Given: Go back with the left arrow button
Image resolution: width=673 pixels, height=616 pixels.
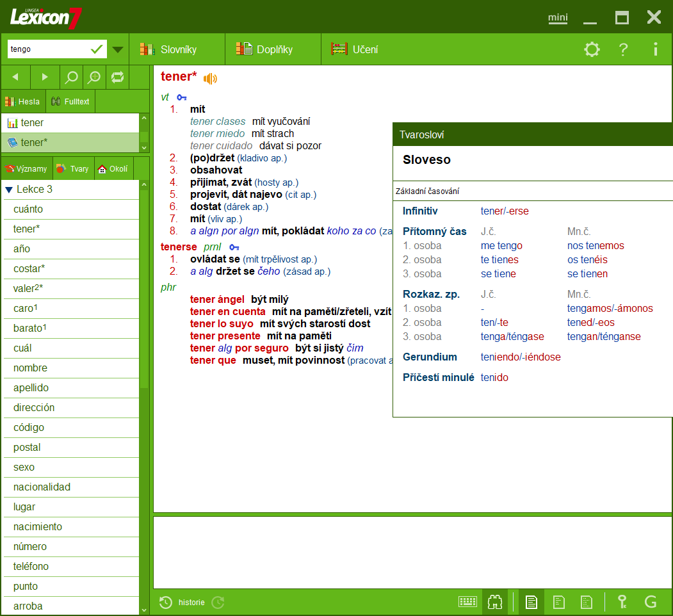Looking at the screenshot, I should point(15,77).
